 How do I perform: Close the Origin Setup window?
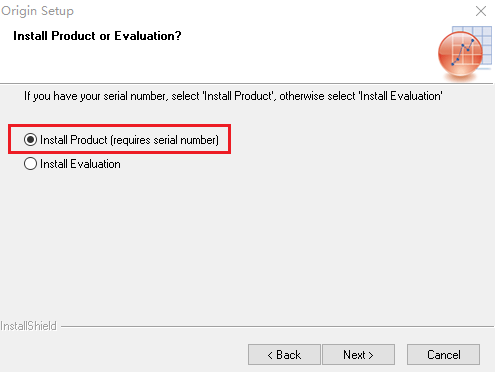click(x=481, y=11)
